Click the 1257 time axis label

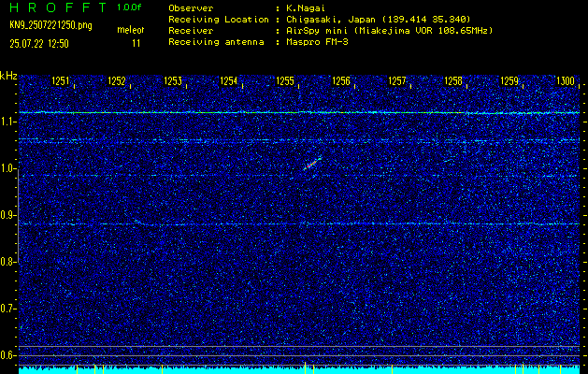click(x=397, y=80)
